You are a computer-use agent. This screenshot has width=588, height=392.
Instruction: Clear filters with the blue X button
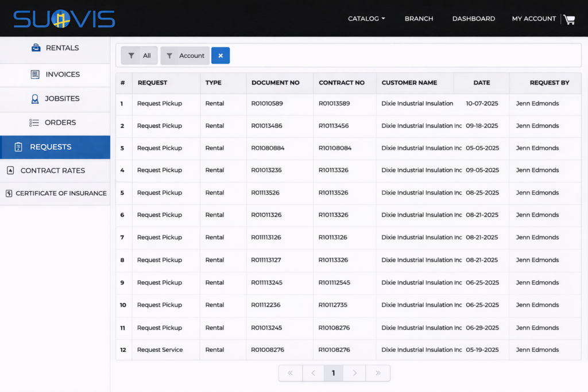click(x=220, y=56)
